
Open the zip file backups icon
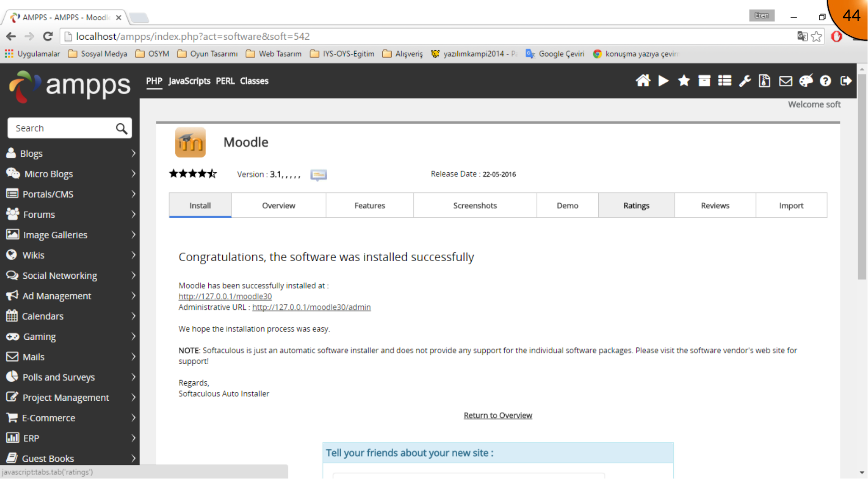point(765,81)
